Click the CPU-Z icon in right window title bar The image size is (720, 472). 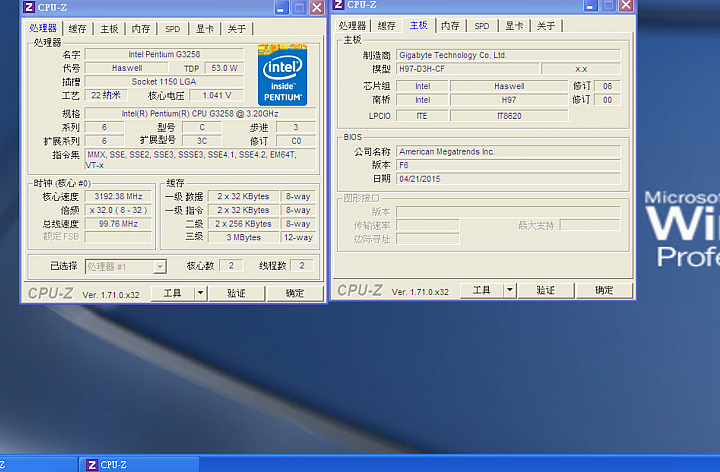click(338, 5)
